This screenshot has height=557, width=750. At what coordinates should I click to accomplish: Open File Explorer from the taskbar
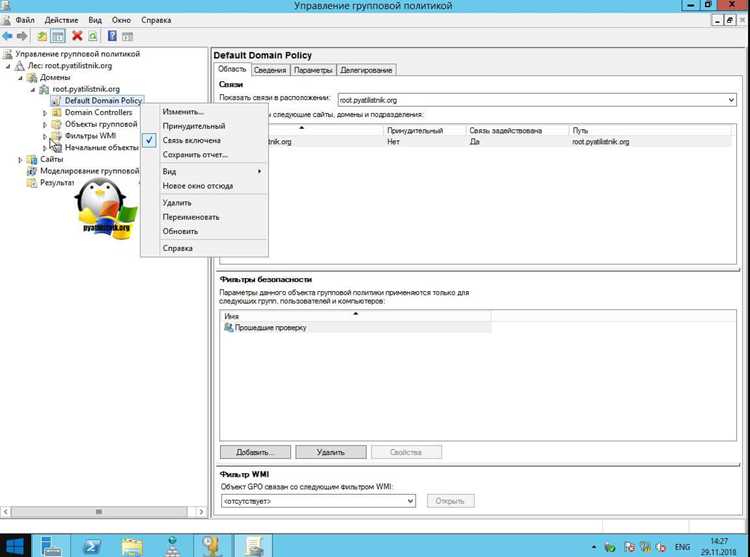point(132,546)
